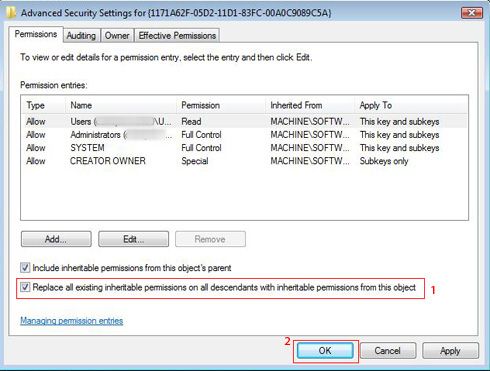Close the Advanced Security Settings dialog
490x371 pixels.
pyautogui.click(x=472, y=13)
